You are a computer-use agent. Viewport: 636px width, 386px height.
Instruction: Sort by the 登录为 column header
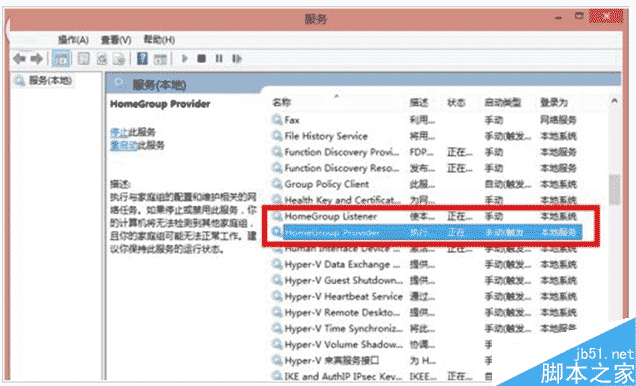(x=554, y=102)
